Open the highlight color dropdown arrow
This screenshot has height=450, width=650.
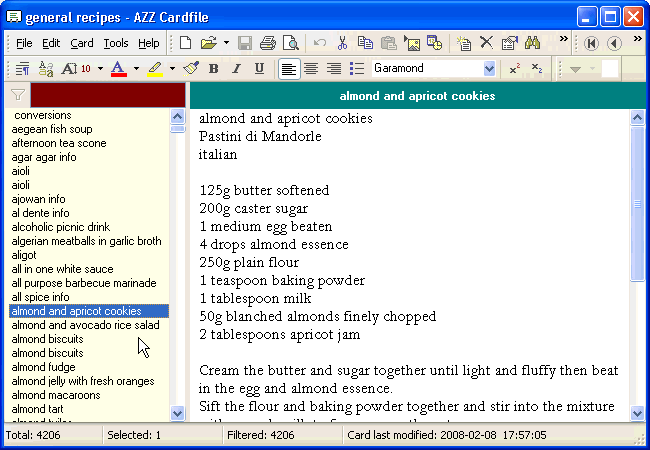172,68
